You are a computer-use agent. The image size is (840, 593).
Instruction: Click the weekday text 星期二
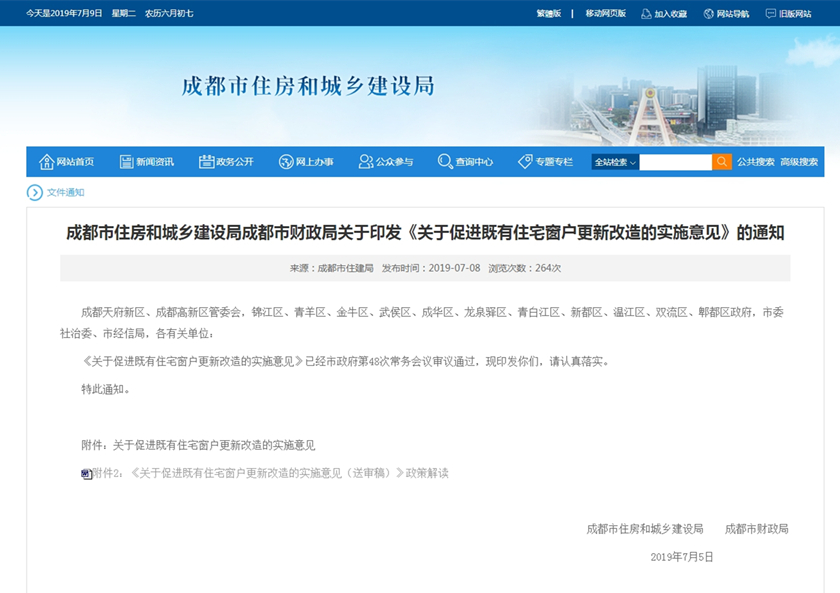pyautogui.click(x=123, y=13)
